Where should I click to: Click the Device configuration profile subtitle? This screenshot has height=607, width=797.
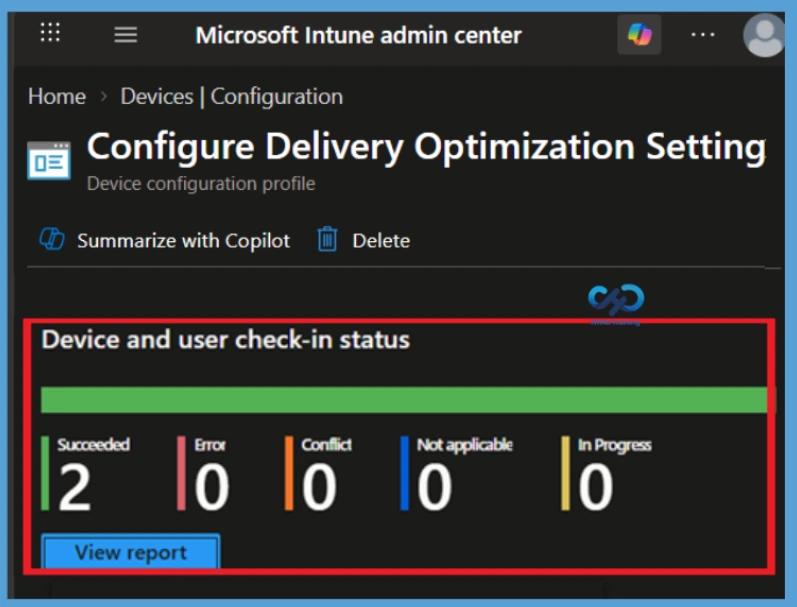pos(201,183)
